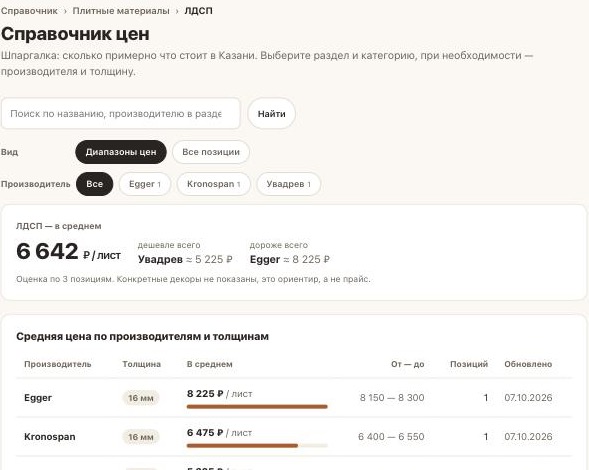Select the Все manufacturer filter
Screen dimensions: 589x470
tap(94, 184)
